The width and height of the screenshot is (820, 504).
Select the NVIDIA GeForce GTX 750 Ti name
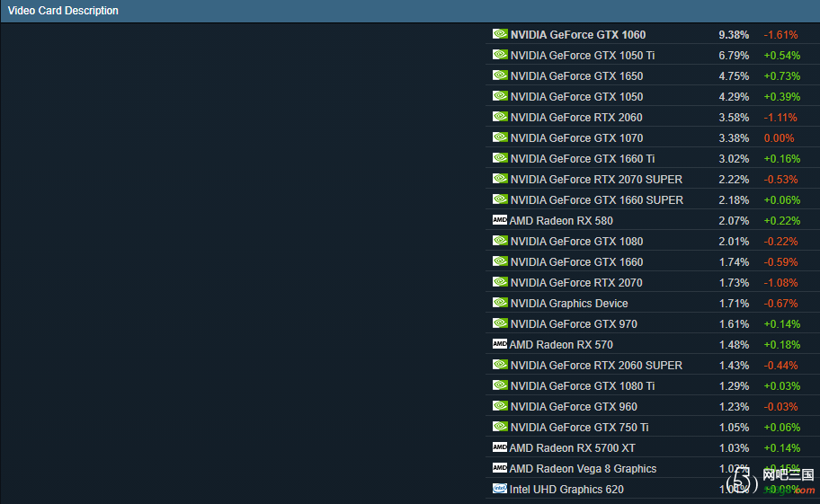[579, 428]
